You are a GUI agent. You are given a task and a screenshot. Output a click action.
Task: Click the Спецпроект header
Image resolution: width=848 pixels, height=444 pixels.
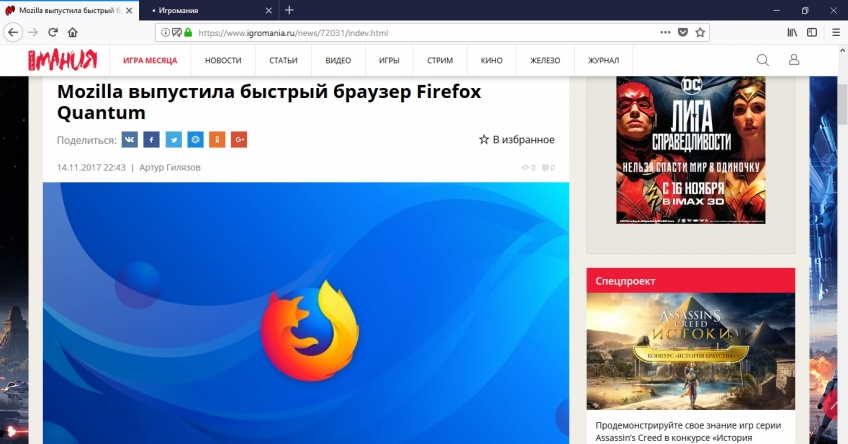pos(691,281)
